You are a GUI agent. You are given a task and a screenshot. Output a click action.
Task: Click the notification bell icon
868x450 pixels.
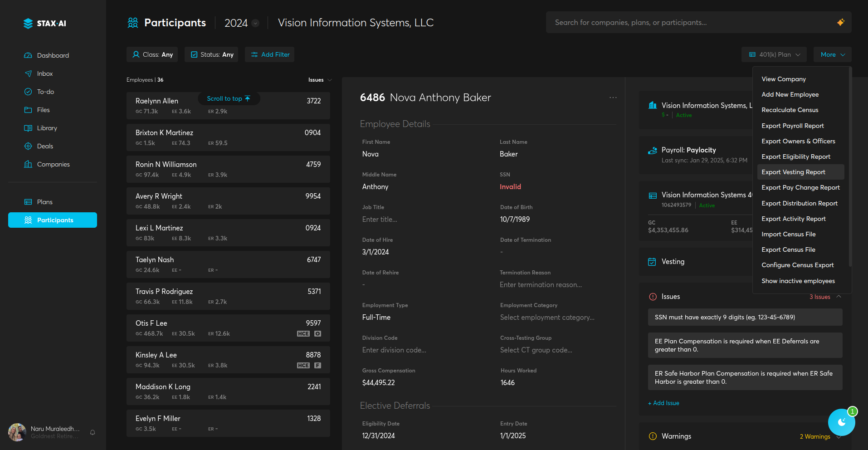coord(93,432)
